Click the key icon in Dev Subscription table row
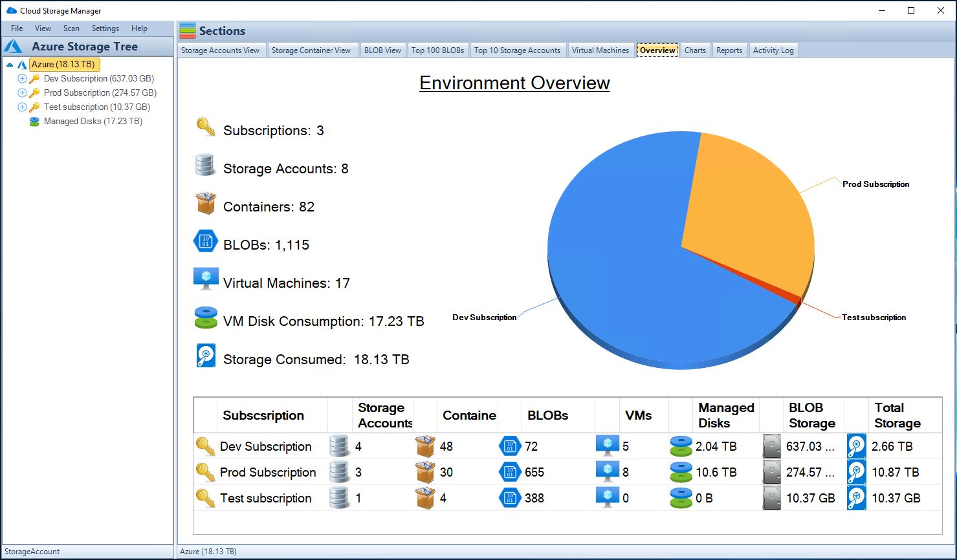 pyautogui.click(x=205, y=446)
